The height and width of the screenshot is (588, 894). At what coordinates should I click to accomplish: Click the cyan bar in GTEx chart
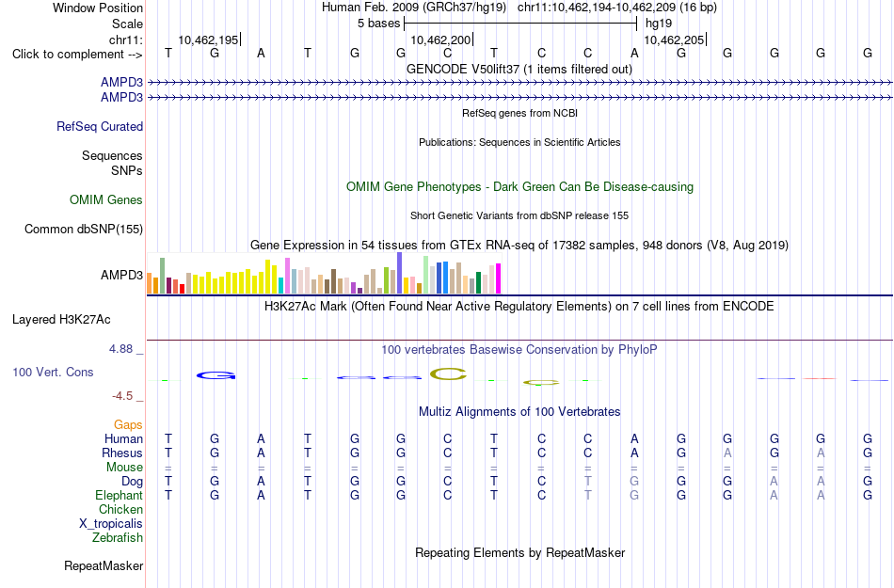[x=280, y=285]
